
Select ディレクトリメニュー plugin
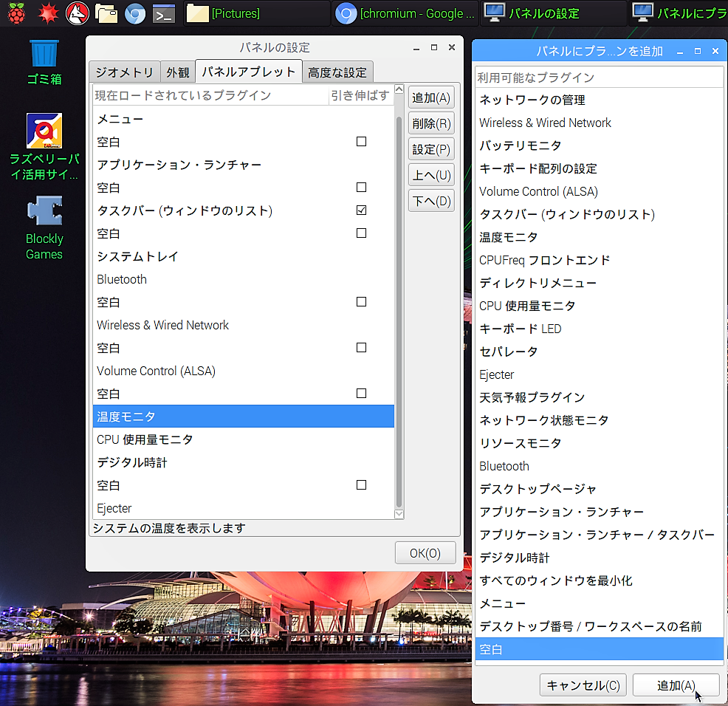(x=600, y=282)
